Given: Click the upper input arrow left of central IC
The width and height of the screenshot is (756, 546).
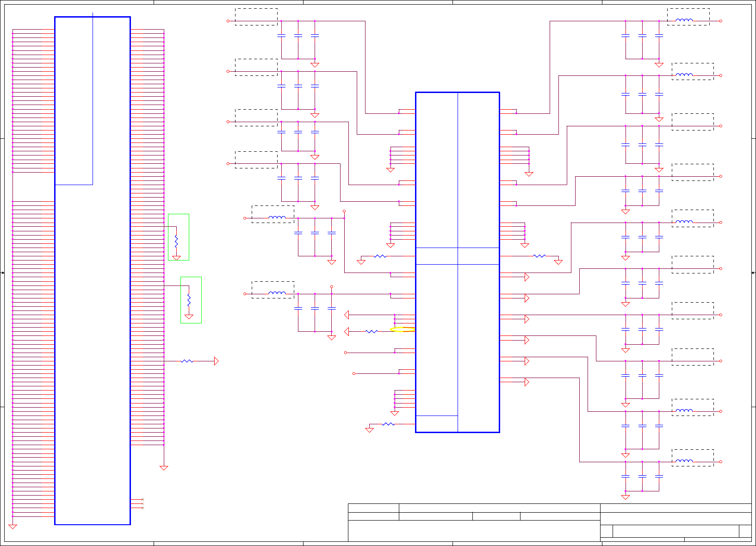Looking at the screenshot, I should click(x=347, y=315).
